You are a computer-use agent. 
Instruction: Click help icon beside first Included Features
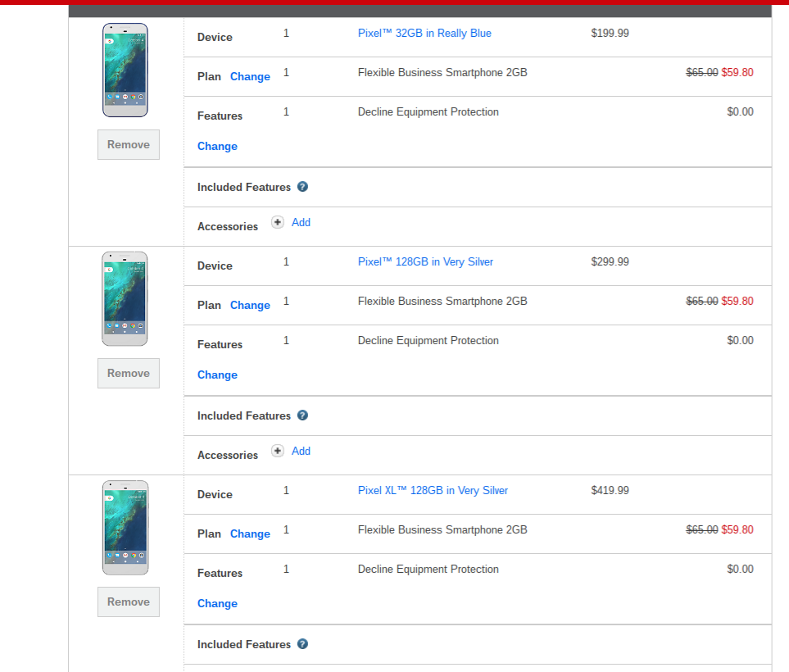pyautogui.click(x=302, y=187)
